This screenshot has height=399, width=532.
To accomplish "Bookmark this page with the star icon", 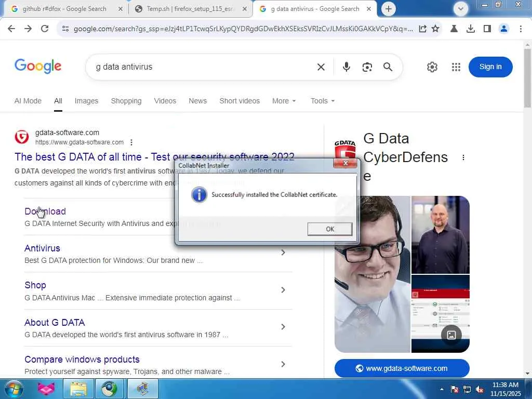I will point(435,29).
